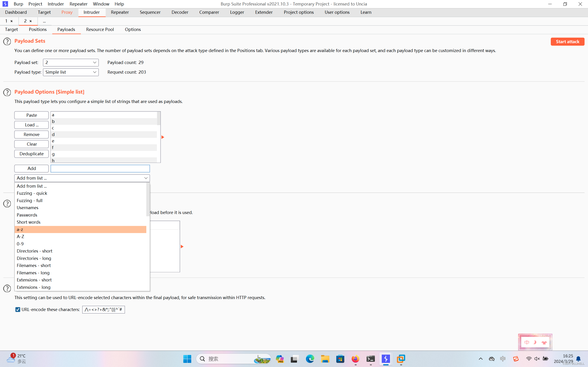Open Microsoft Edge from taskbar
Viewport: 588px width, 367px height.
[x=310, y=359]
